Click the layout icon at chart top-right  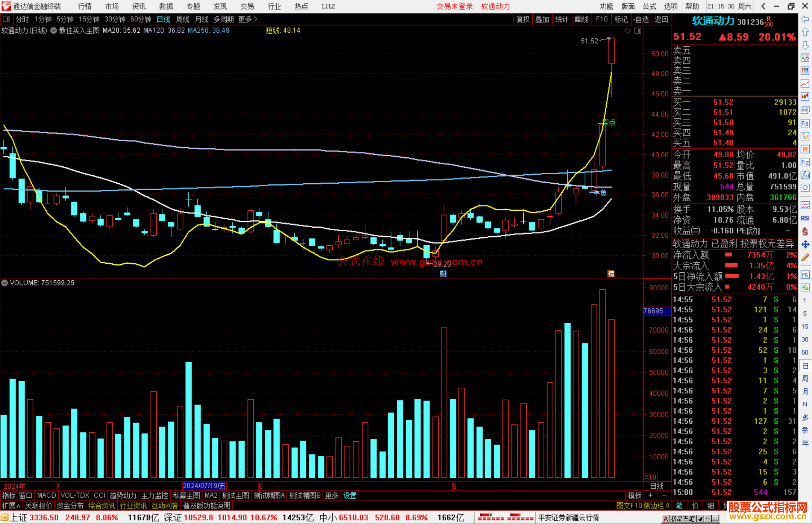click(x=638, y=31)
